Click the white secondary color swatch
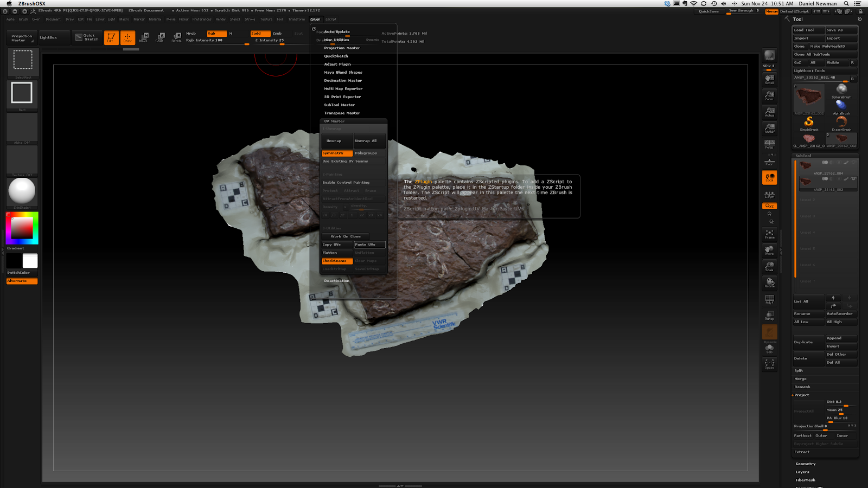The width and height of the screenshot is (868, 488). [30, 261]
